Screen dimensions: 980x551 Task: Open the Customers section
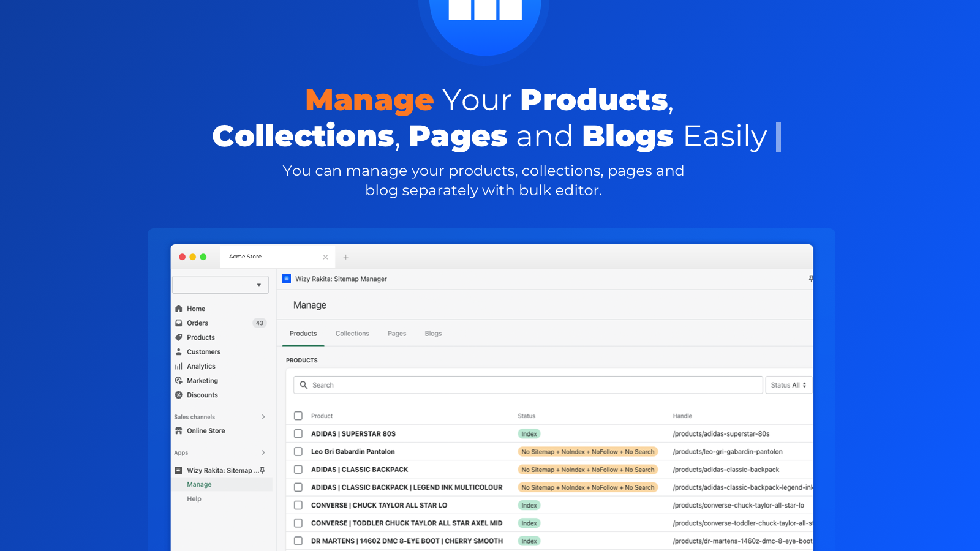pyautogui.click(x=203, y=351)
